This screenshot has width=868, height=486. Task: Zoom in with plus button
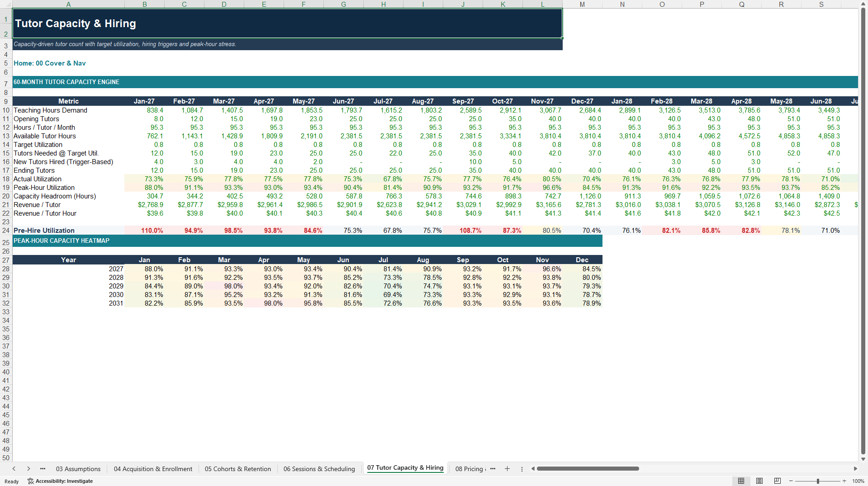844,481
